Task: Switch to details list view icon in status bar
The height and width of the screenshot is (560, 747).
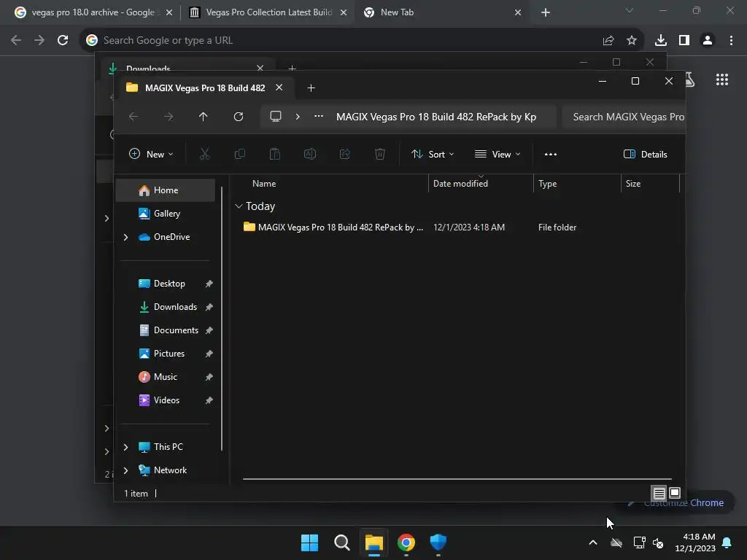Action: [659, 493]
